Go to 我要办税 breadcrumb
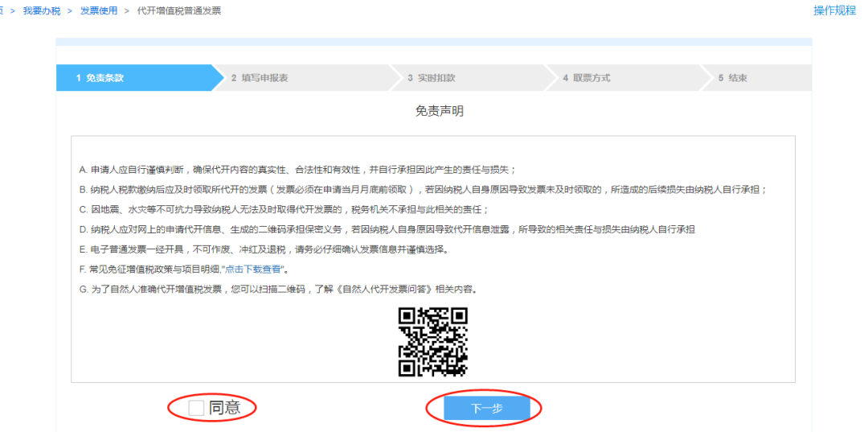 pyautogui.click(x=42, y=11)
